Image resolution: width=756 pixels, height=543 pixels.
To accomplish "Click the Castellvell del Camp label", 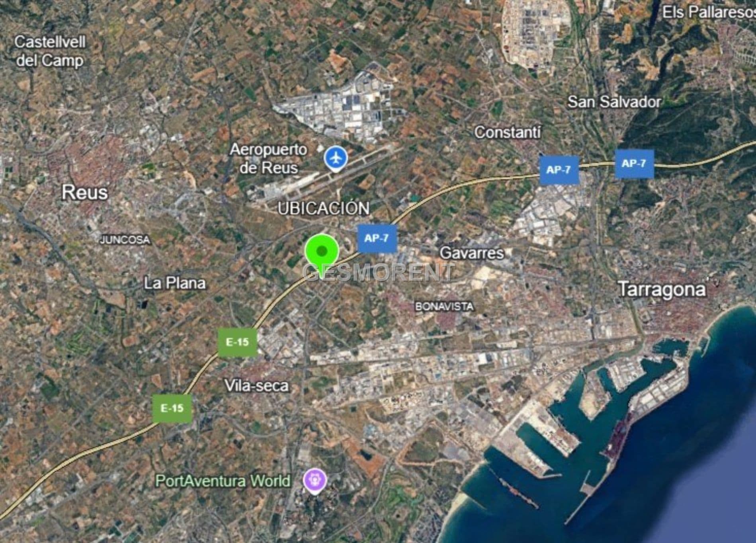I will tap(50, 51).
